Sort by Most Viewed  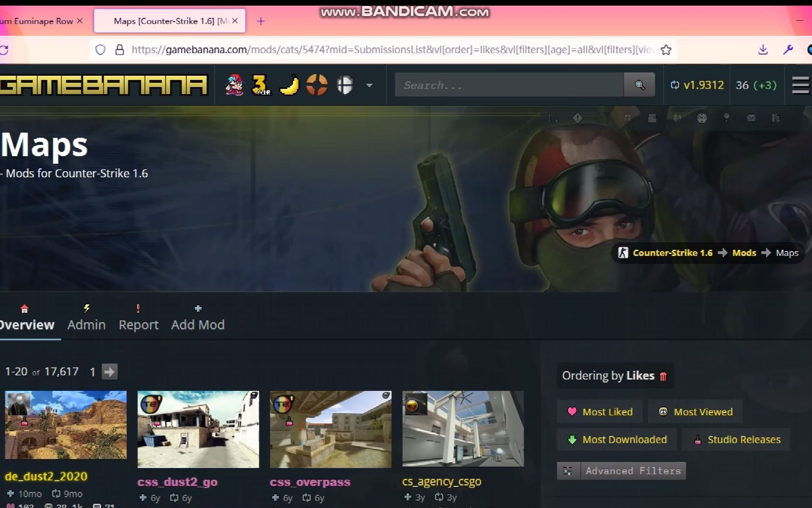pos(695,412)
